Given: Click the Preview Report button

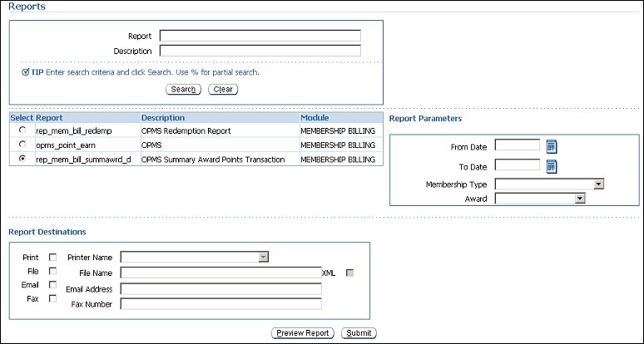Looking at the screenshot, I should click(x=303, y=333).
